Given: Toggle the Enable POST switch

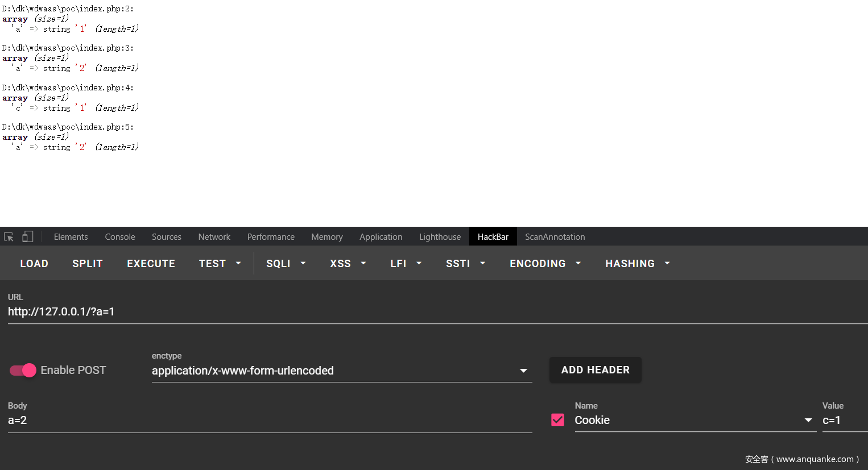Looking at the screenshot, I should (23, 371).
